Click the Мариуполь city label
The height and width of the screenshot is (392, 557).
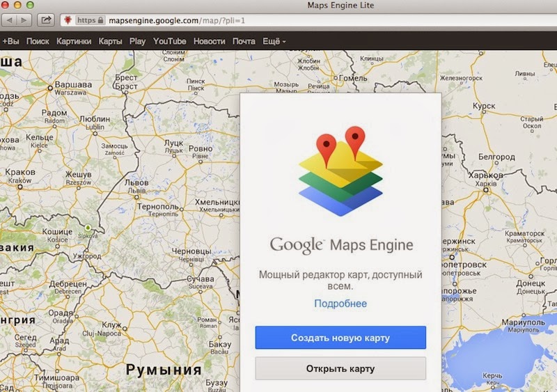coord(524,322)
